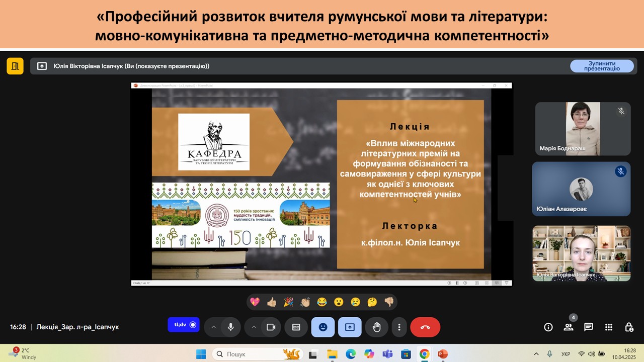Open network Wi-Fi tray icon
644x362 pixels.
pyautogui.click(x=582, y=354)
